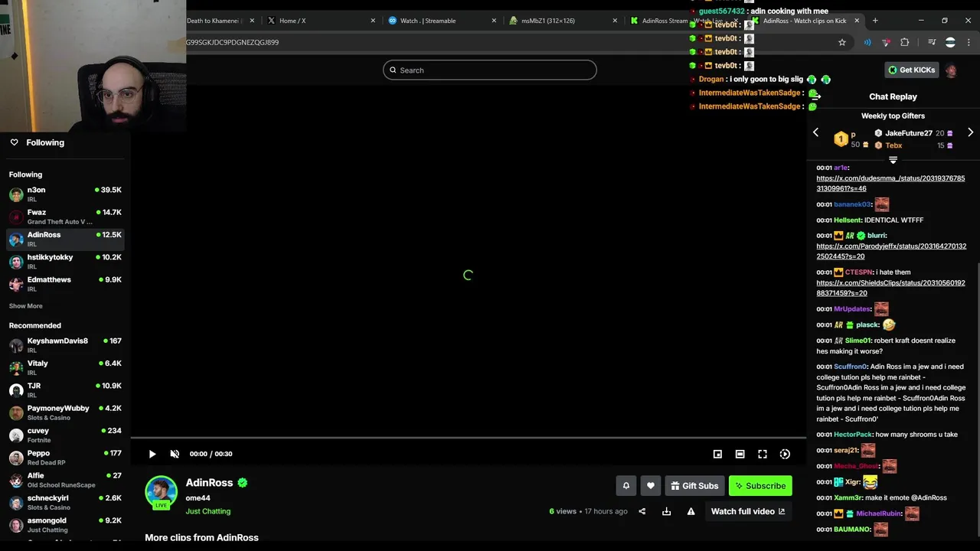Click the TJR channel avatar icon
Image resolution: width=980 pixels, height=551 pixels.
(x=16, y=390)
